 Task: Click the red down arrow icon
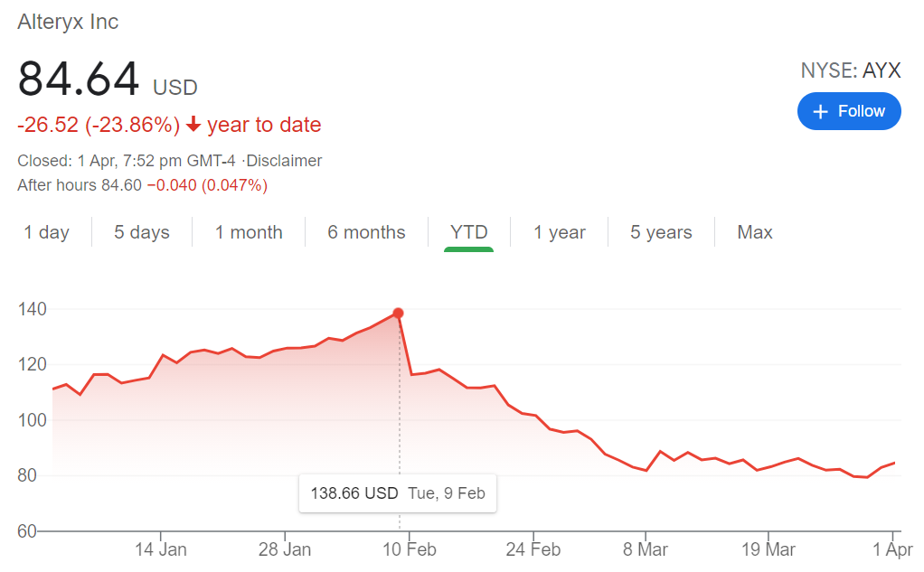[193, 125]
